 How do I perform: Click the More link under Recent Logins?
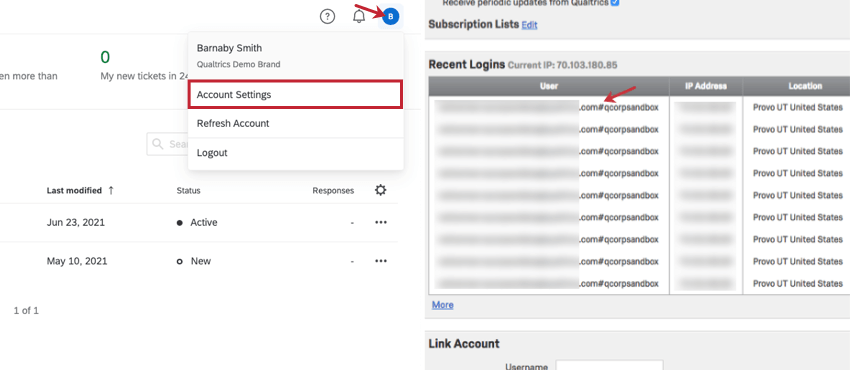click(442, 305)
